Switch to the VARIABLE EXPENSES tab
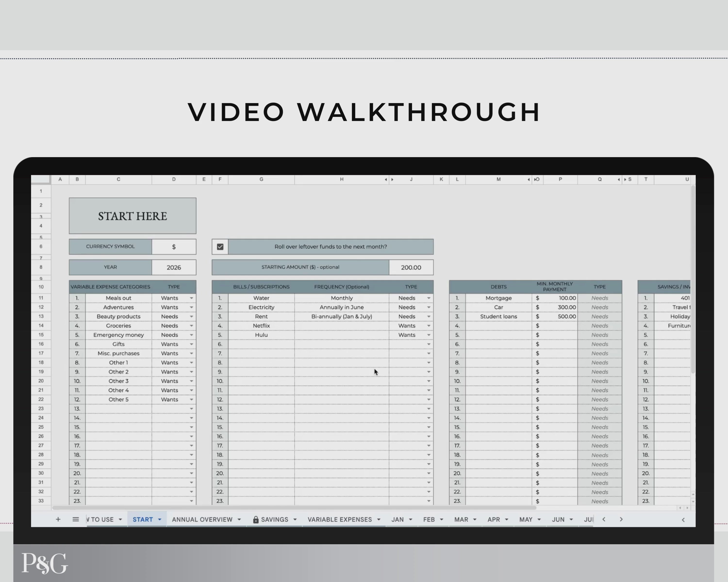The width and height of the screenshot is (728, 582). pos(339,520)
